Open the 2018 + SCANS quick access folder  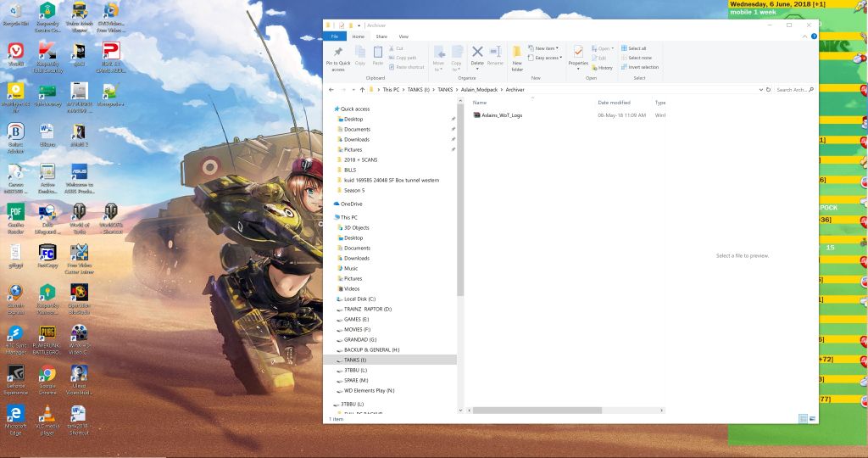pos(360,159)
